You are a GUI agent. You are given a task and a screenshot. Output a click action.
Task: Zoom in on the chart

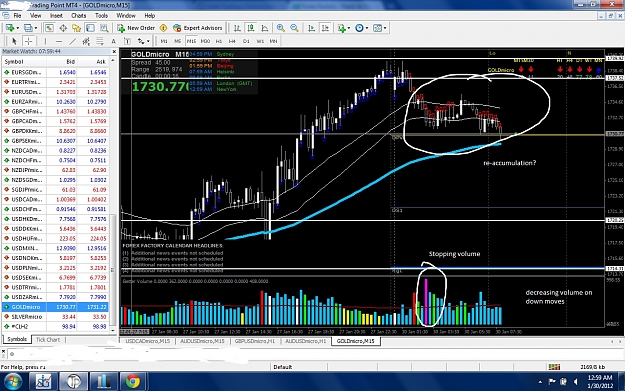click(x=281, y=28)
